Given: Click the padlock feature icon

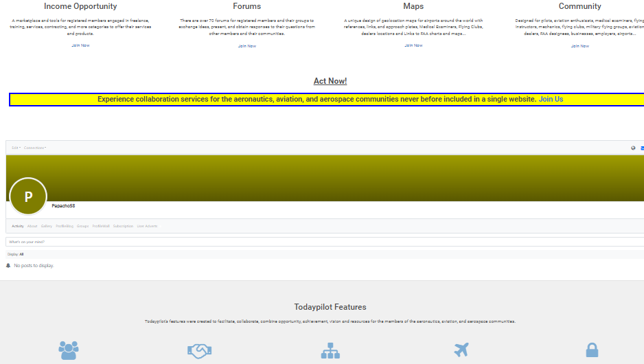Looking at the screenshot, I should pyautogui.click(x=592, y=350).
